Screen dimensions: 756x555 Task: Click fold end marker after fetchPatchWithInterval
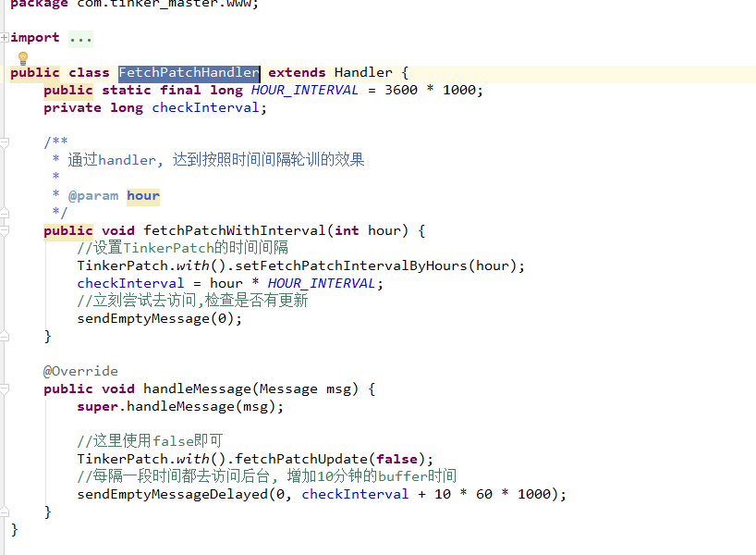[x=5, y=337]
